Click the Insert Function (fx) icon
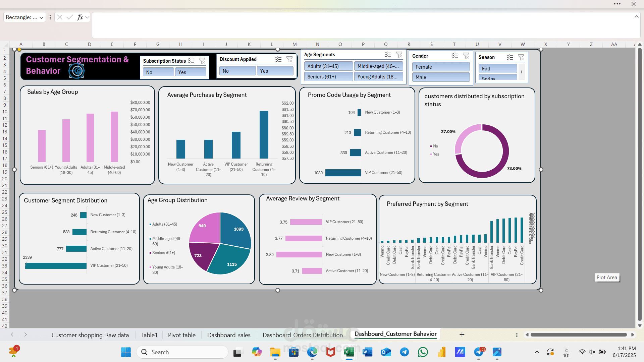The image size is (644, 362). (80, 17)
